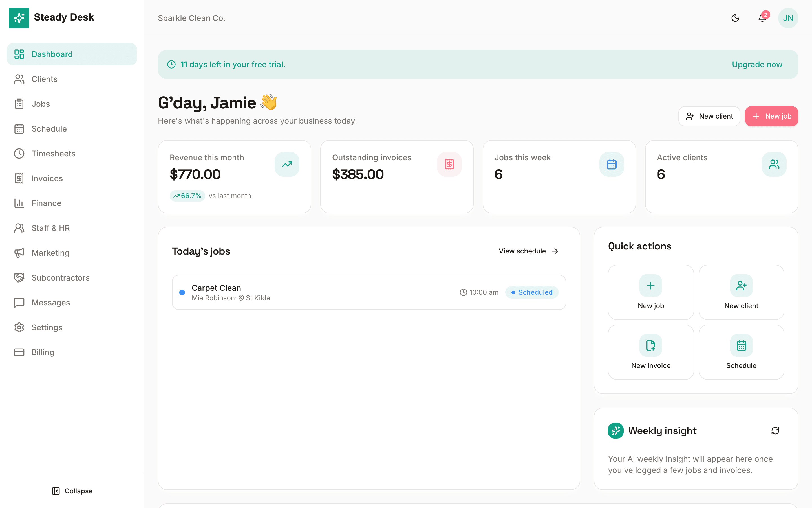Screen dimensions: 812x508
Task: Follow the View schedule link
Action: [x=528, y=251]
